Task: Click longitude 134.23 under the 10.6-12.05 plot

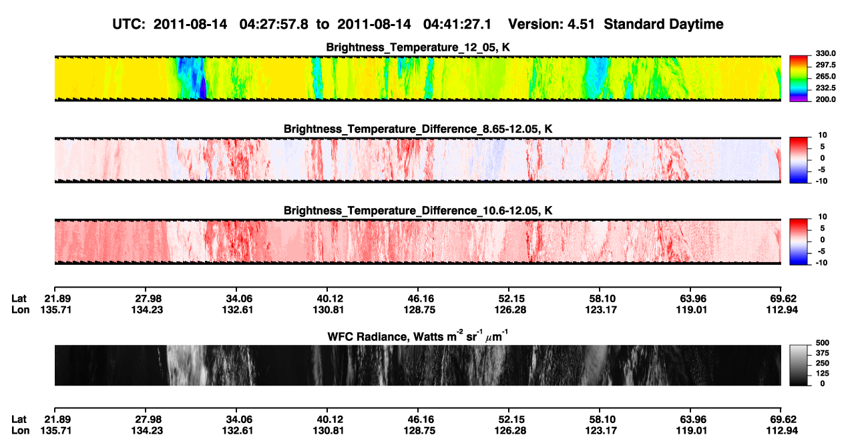Action: [148, 309]
